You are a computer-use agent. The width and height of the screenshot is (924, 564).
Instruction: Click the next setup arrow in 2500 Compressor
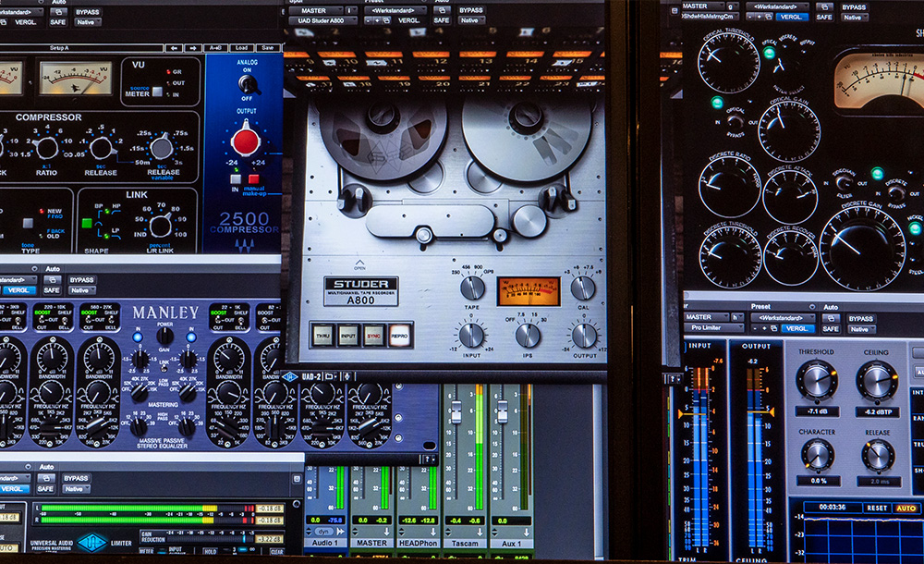pyautogui.click(x=193, y=48)
